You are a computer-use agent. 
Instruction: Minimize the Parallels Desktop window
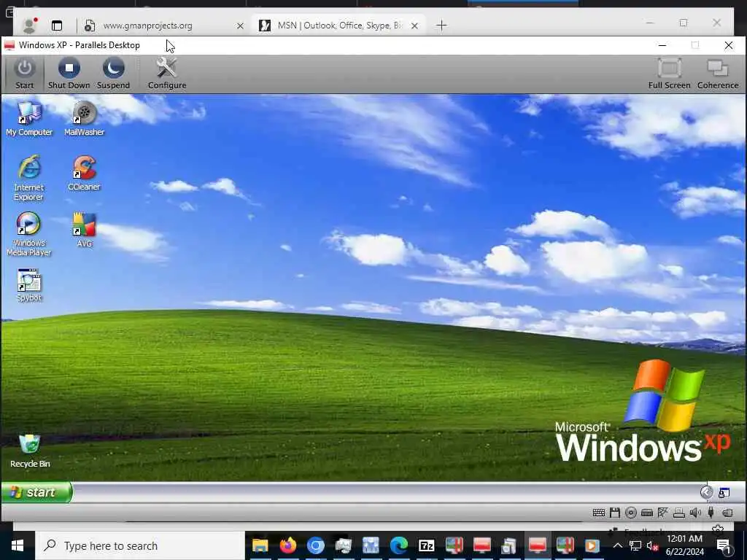tap(662, 45)
